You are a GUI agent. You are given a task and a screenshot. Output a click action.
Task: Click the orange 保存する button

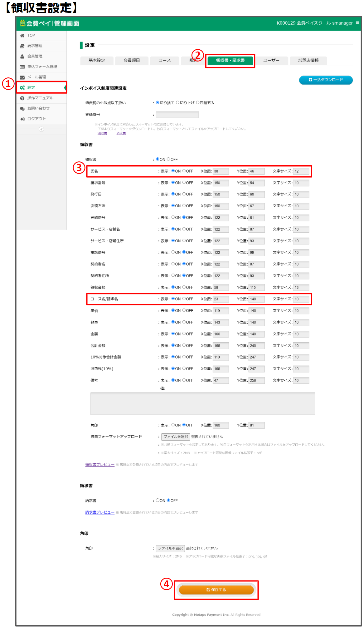click(x=216, y=590)
